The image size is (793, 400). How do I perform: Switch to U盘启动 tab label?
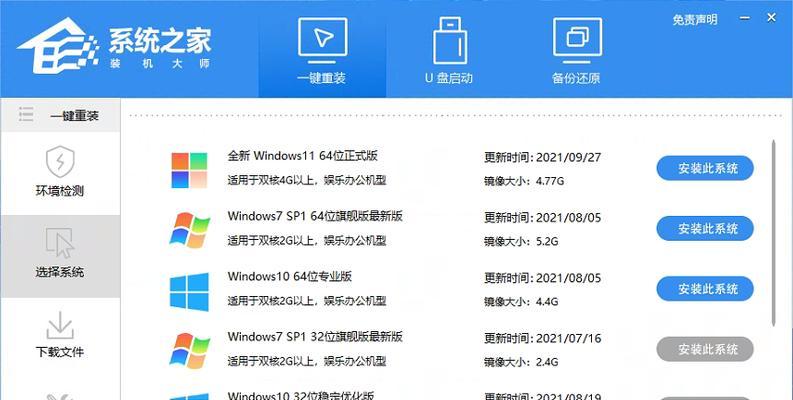[449, 78]
